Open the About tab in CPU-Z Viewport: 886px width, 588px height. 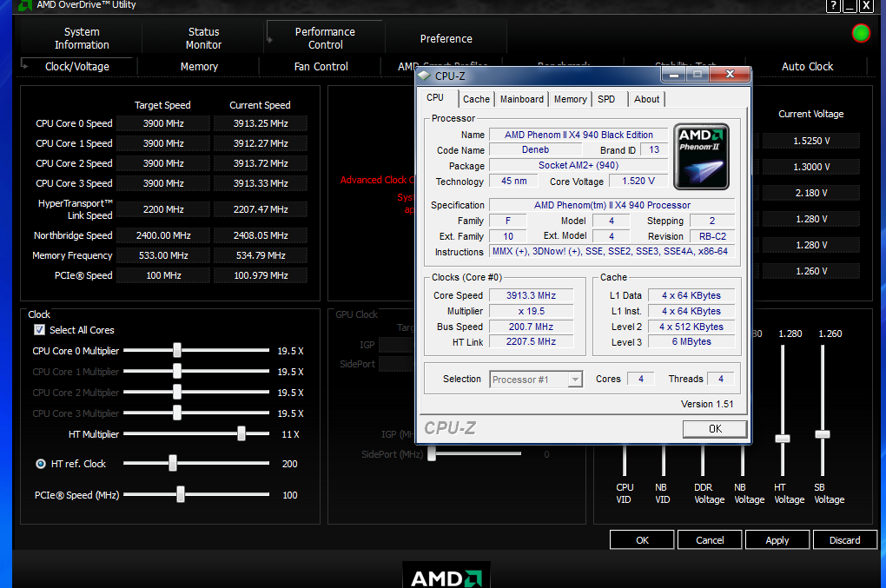(x=646, y=99)
